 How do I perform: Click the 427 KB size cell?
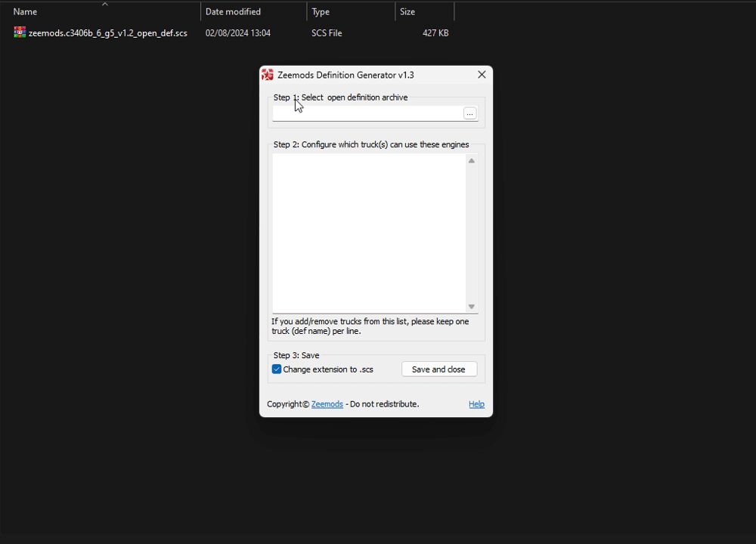436,33
